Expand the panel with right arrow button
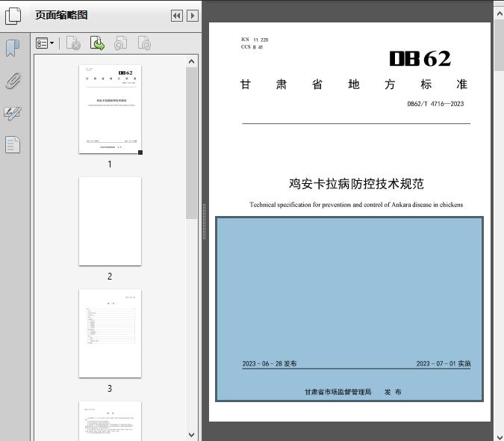 click(x=193, y=16)
